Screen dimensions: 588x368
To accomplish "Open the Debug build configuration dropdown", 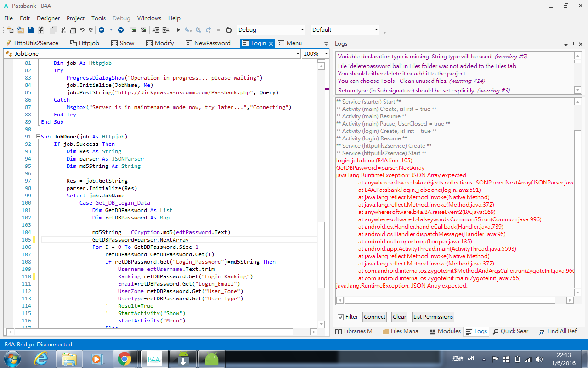I will pos(302,30).
